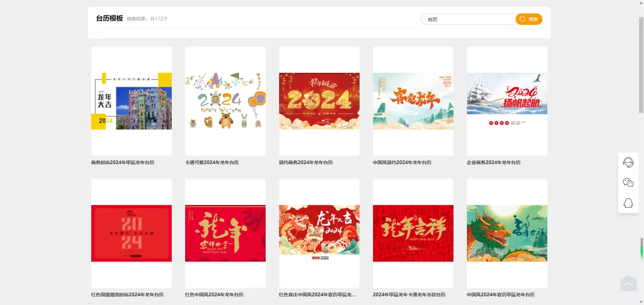This screenshot has height=305, width=644.
Task: Click the magnifier icon in search button
Action: point(522,19)
